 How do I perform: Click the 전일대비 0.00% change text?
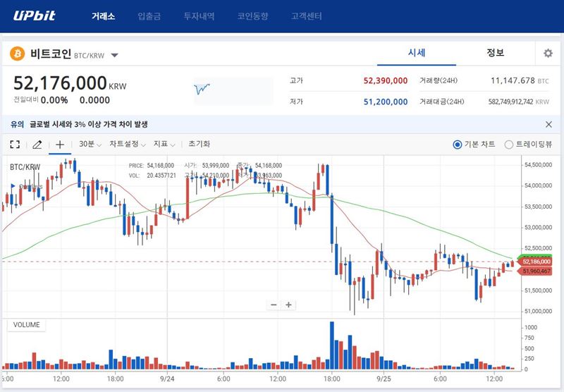pos(41,100)
